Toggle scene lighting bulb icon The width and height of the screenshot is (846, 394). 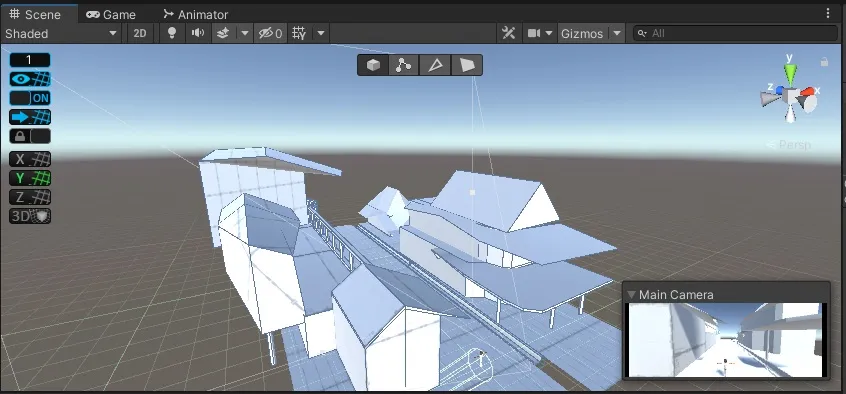172,33
